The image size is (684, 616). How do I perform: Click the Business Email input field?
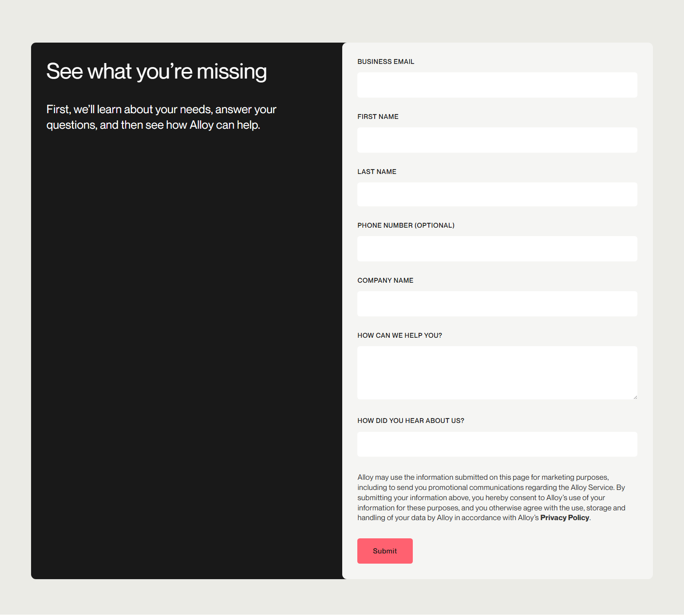(497, 85)
